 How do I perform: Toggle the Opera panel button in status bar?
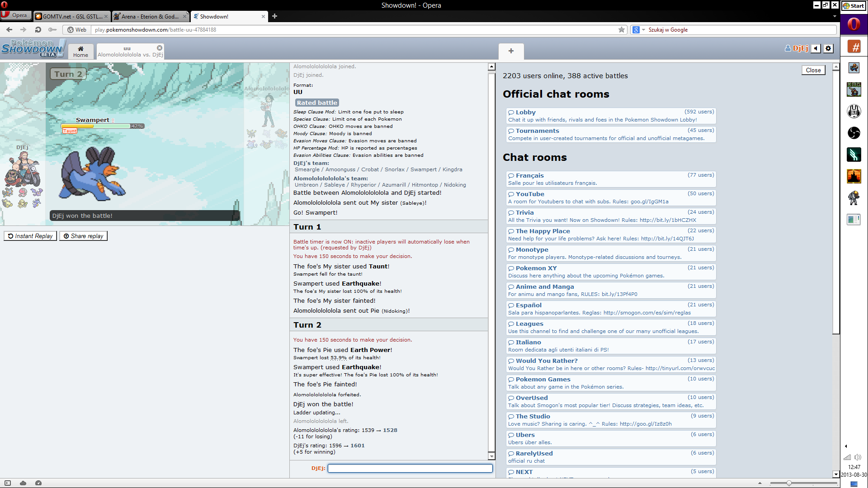click(8, 483)
